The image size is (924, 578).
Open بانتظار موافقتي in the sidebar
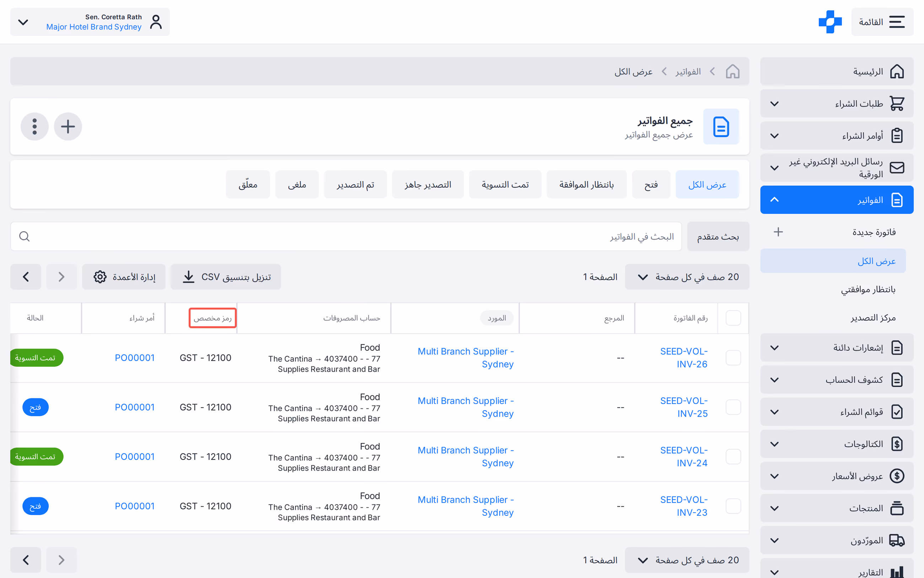pos(868,290)
